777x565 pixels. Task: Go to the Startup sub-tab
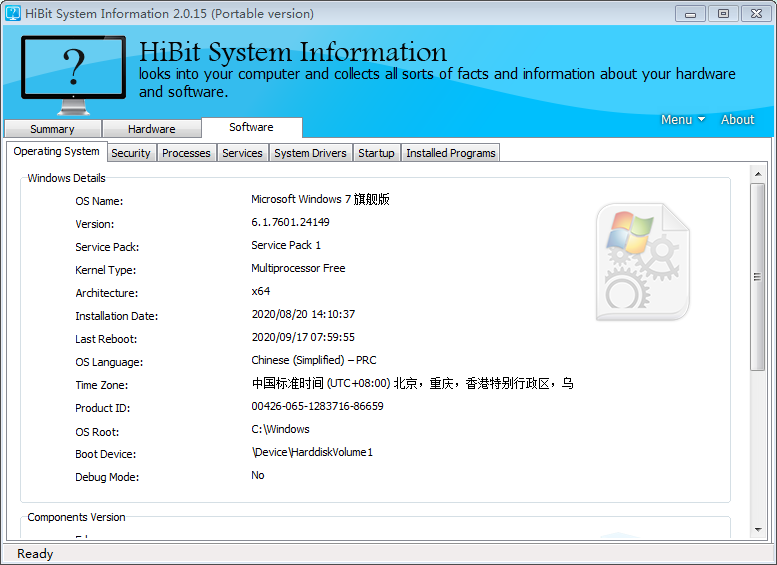pyautogui.click(x=376, y=153)
